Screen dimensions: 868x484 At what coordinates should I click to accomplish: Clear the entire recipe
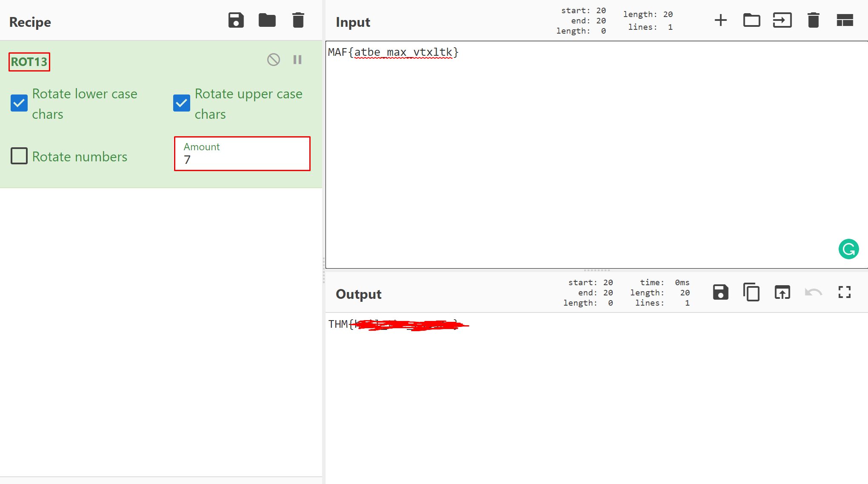tap(298, 20)
